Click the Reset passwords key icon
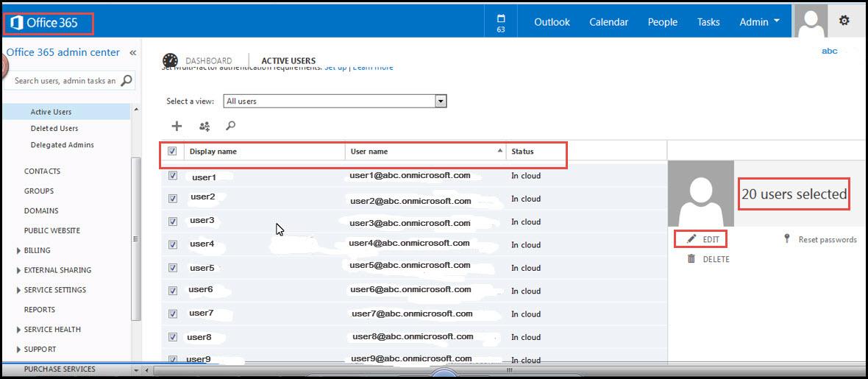The height and width of the screenshot is (379, 868). point(786,239)
